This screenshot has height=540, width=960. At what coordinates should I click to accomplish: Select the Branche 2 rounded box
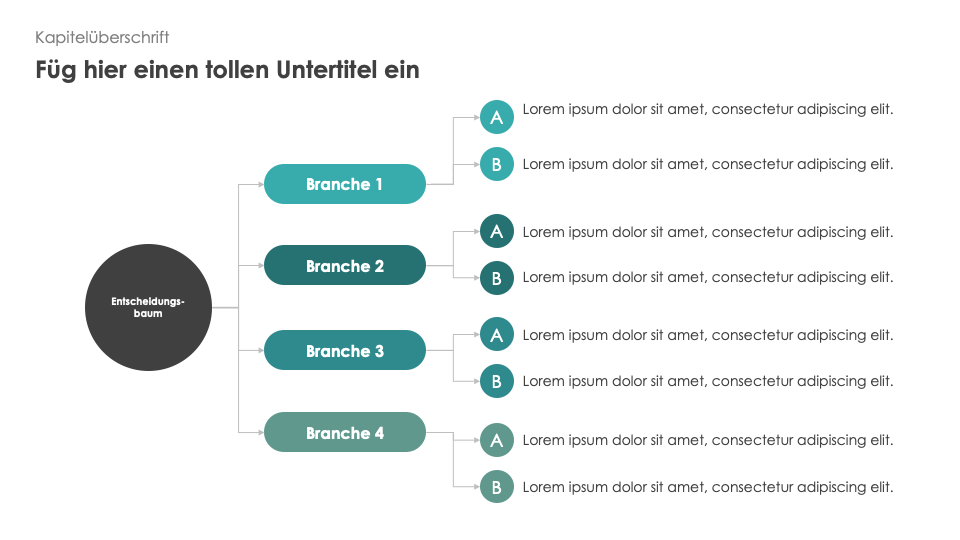[x=345, y=265]
